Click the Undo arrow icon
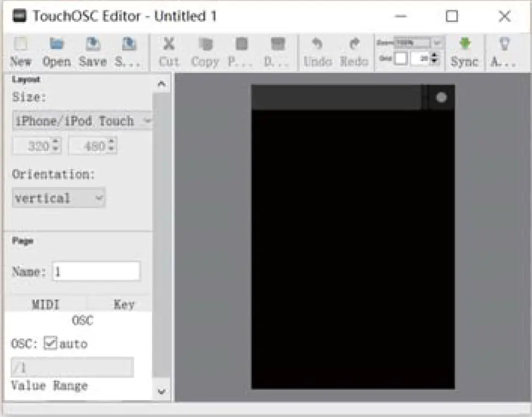The height and width of the screenshot is (417, 532). pos(317,44)
